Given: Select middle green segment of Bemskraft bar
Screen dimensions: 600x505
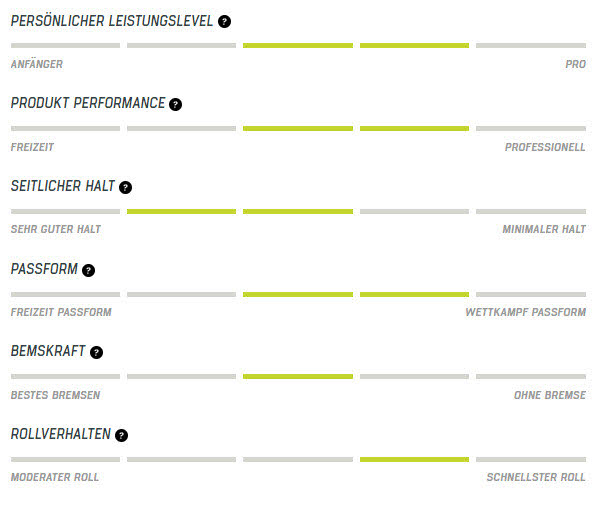Looking at the screenshot, I should (x=297, y=376).
